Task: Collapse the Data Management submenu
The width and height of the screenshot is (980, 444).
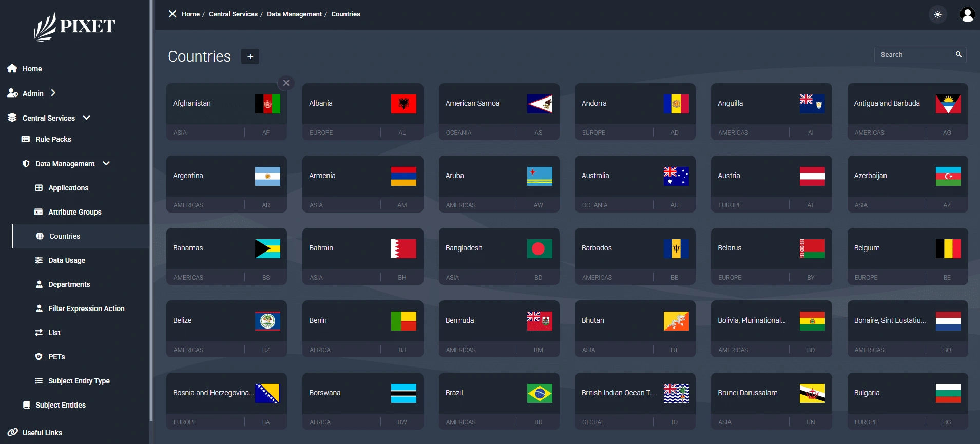Action: point(106,163)
